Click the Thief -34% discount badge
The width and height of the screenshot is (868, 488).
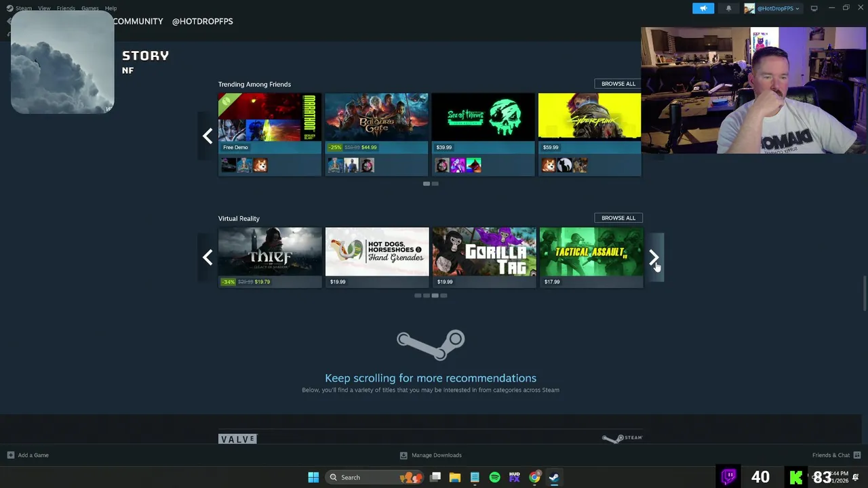point(228,282)
